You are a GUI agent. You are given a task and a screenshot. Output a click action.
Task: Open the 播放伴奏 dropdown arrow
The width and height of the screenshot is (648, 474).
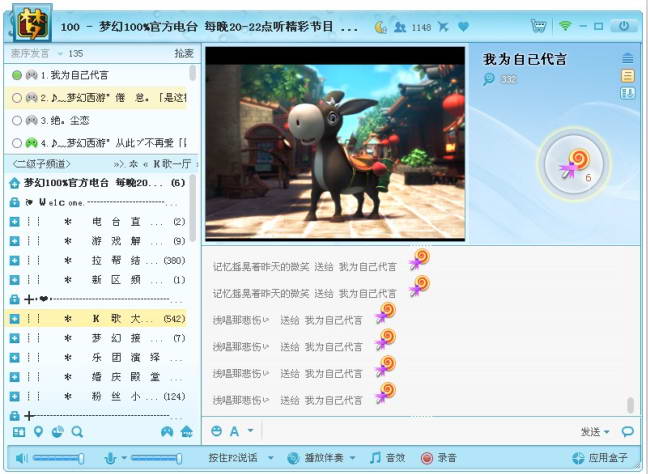click(x=353, y=458)
